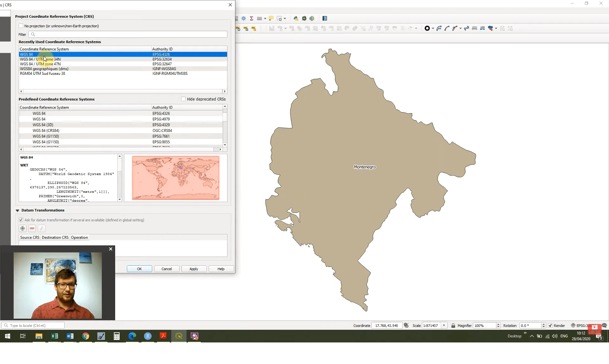Image resolution: width=609 pixels, height=364 pixels.
Task: Click inside the CRS Filter search field
Action: pos(127,34)
